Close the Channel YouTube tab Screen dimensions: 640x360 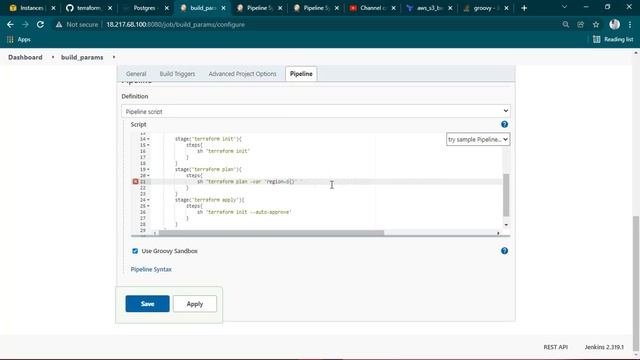coord(393,8)
